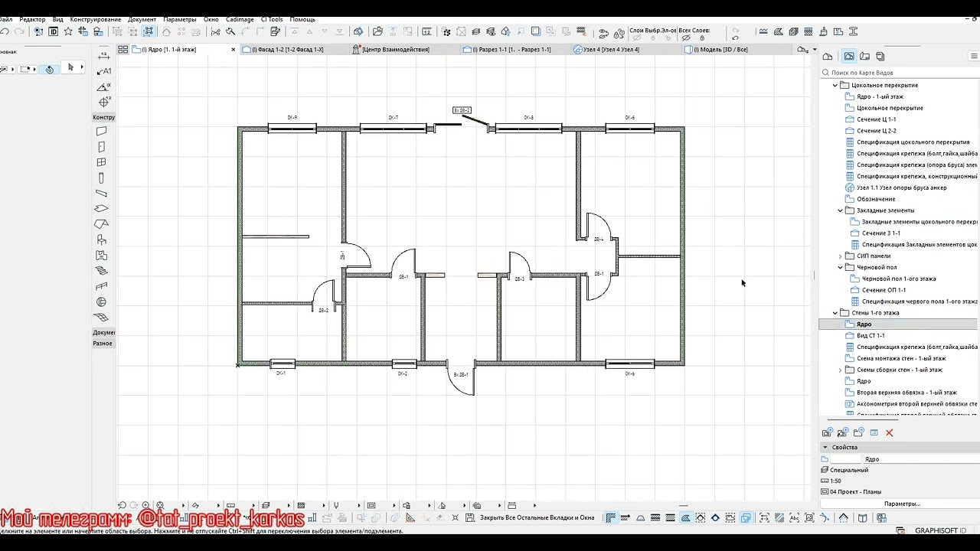Toggle Show All Layers eye icon
Viewport: 980px width, 551px height.
(x=687, y=37)
